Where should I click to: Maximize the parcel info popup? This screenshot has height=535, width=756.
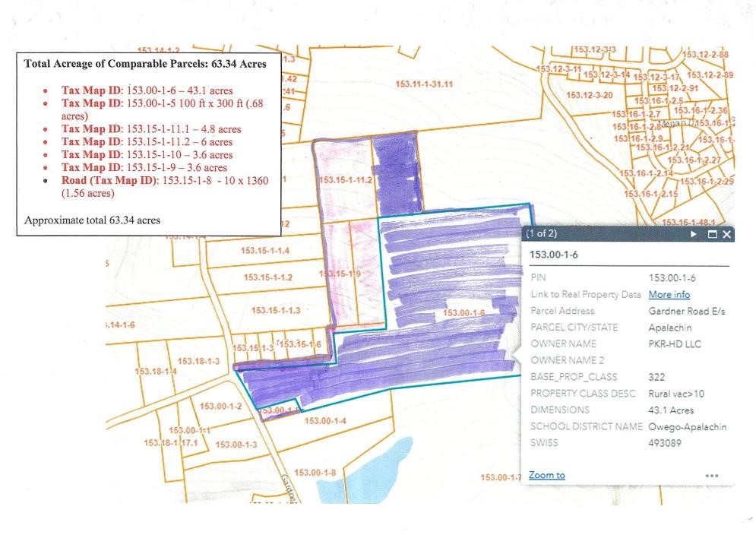[x=712, y=235]
